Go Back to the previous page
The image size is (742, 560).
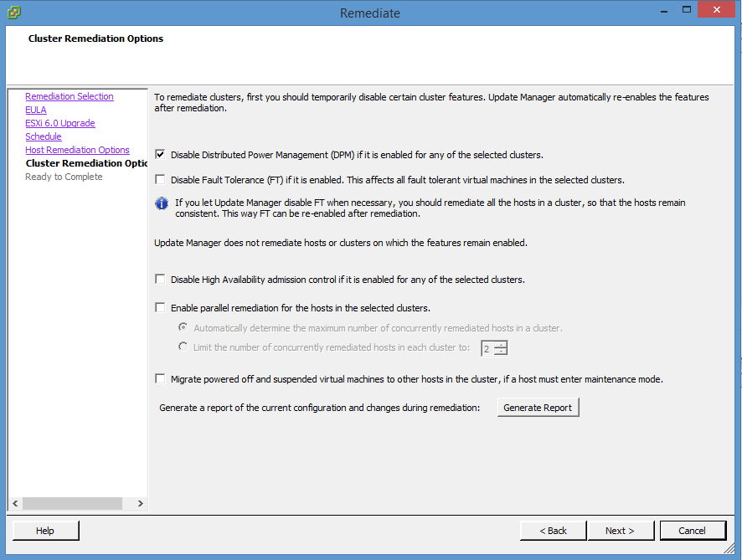click(x=553, y=531)
